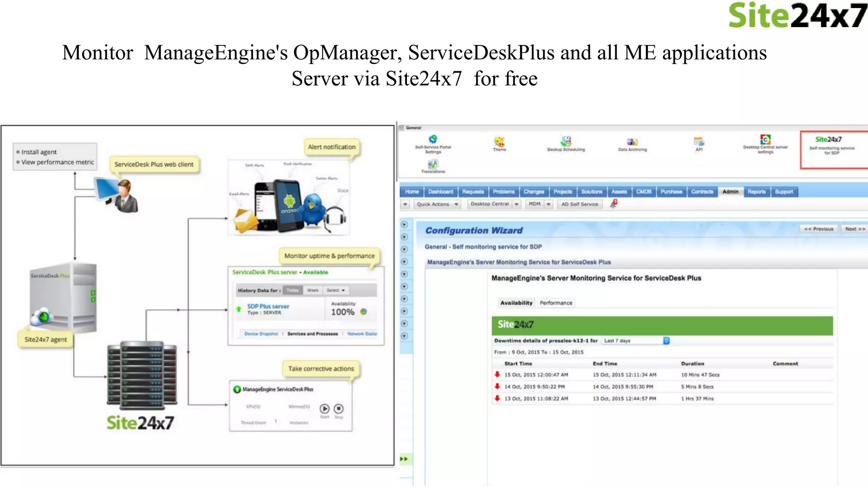Open the Reports tab

pyautogui.click(x=757, y=192)
